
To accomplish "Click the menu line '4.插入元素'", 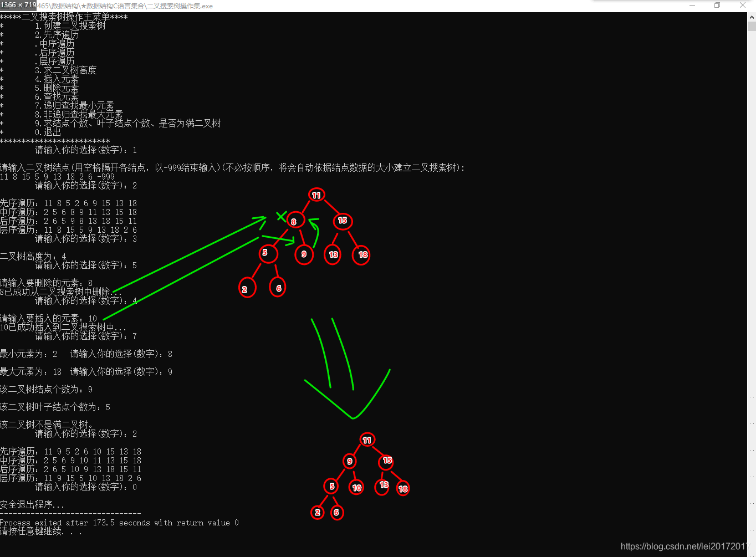I will click(x=57, y=79).
